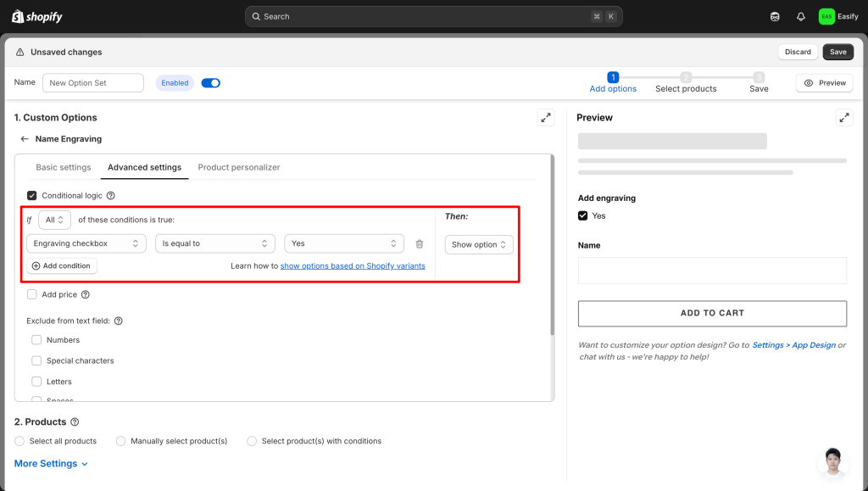Toggle the Enabled switch off
868x491 pixels.
click(210, 83)
